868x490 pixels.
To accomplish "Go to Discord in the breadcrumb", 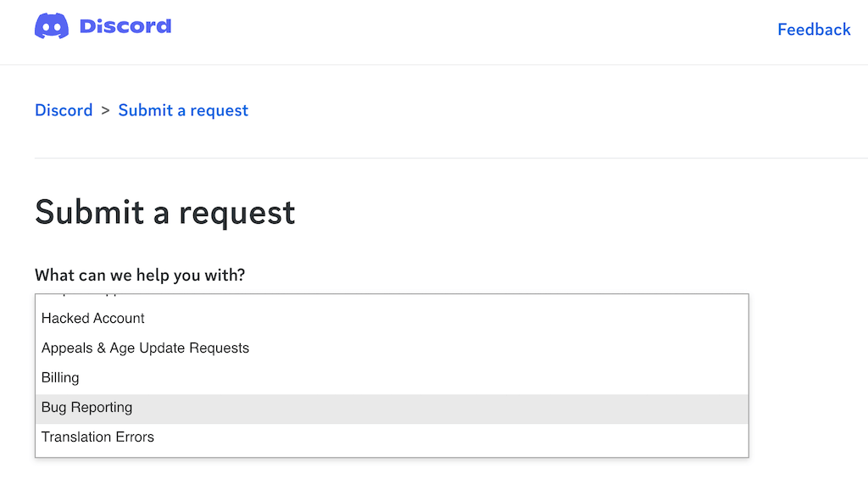I will point(64,110).
